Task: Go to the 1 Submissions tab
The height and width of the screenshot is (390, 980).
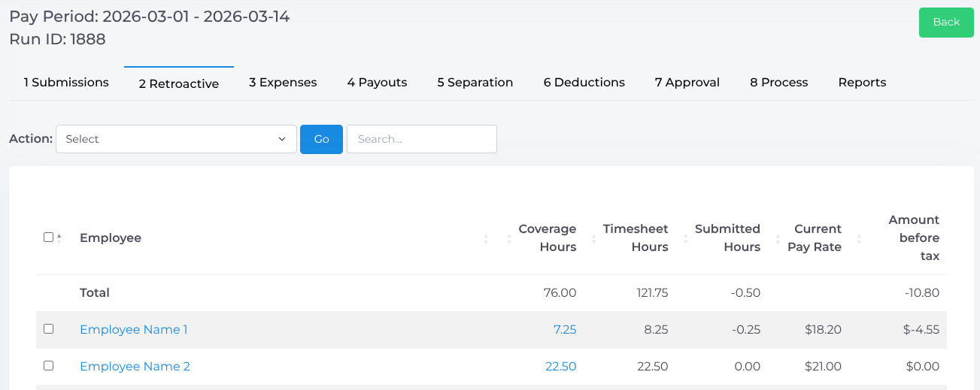Action: tap(66, 83)
